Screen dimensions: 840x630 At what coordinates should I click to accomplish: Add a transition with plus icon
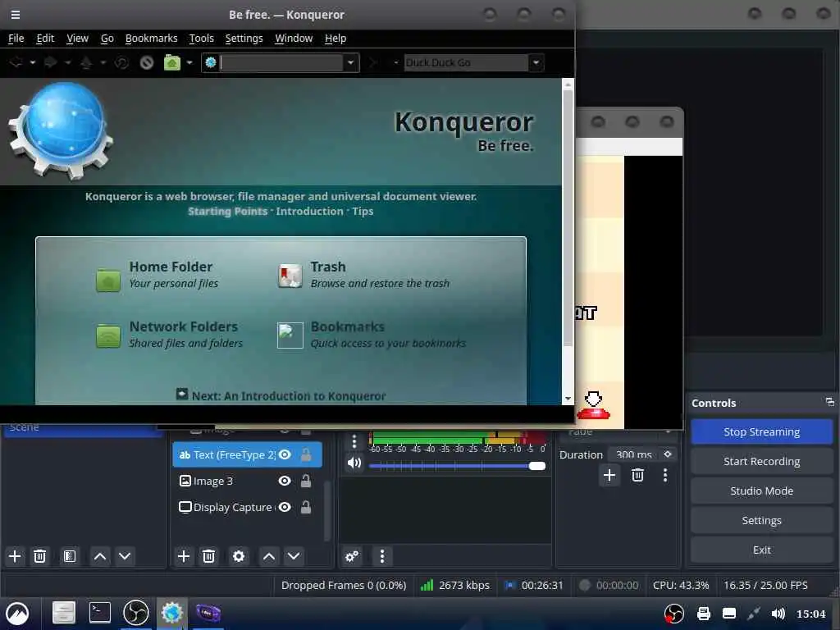pos(609,475)
